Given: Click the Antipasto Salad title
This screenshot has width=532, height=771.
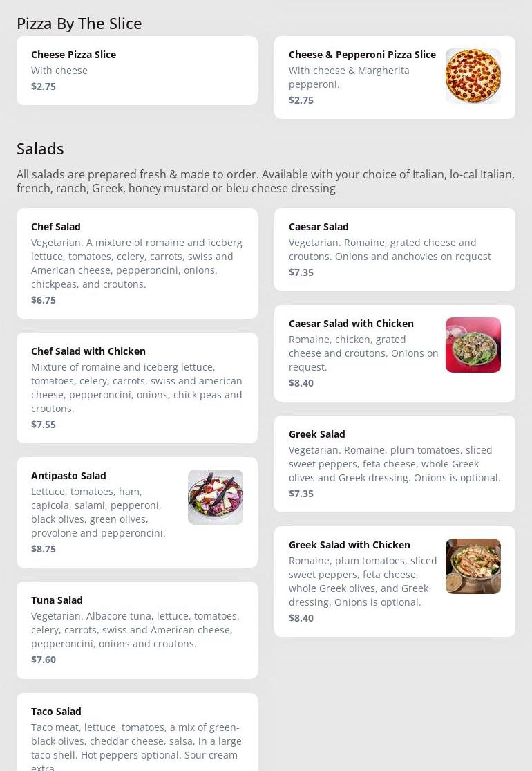Looking at the screenshot, I should pos(68,476).
